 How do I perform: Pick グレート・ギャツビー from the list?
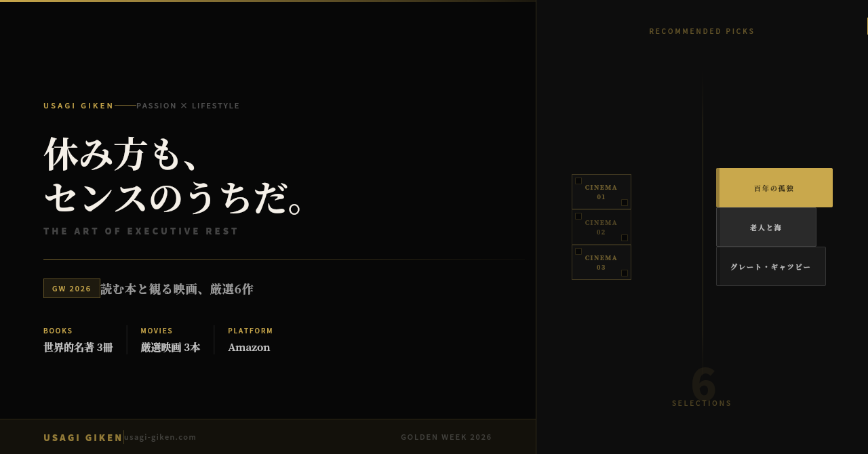770,266
